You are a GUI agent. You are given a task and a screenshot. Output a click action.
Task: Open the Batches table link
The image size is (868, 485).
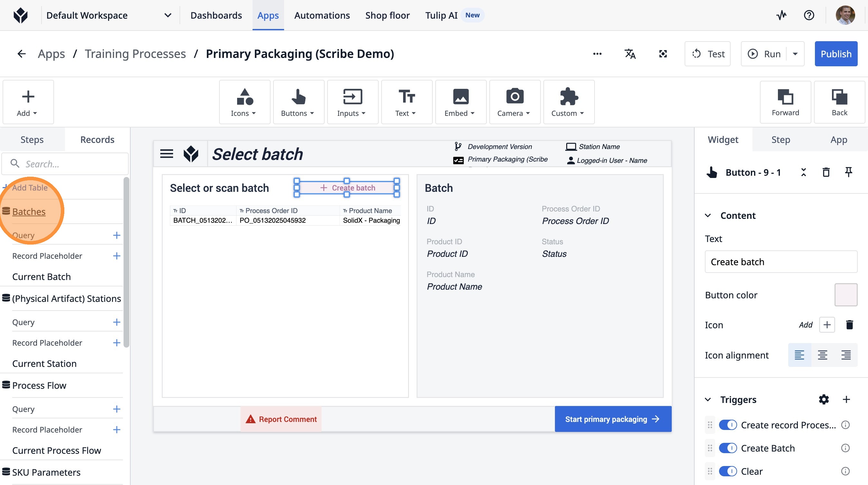coord(29,212)
